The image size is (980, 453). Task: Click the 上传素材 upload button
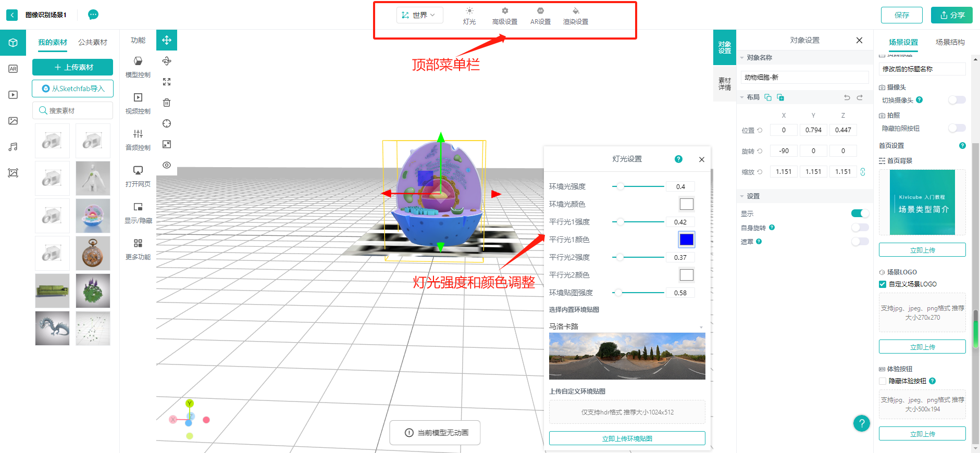pyautogui.click(x=73, y=67)
